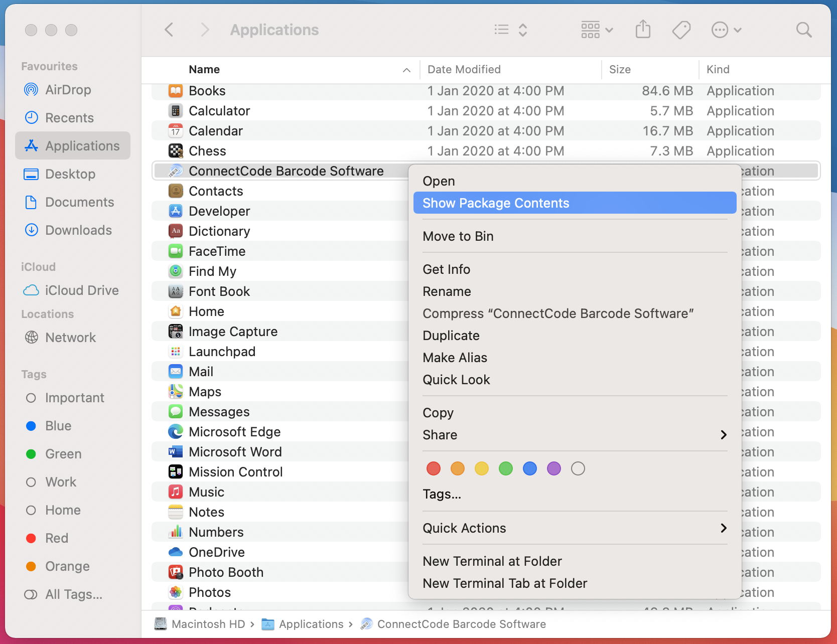Click the Edit Tags toolbar icon

681,30
